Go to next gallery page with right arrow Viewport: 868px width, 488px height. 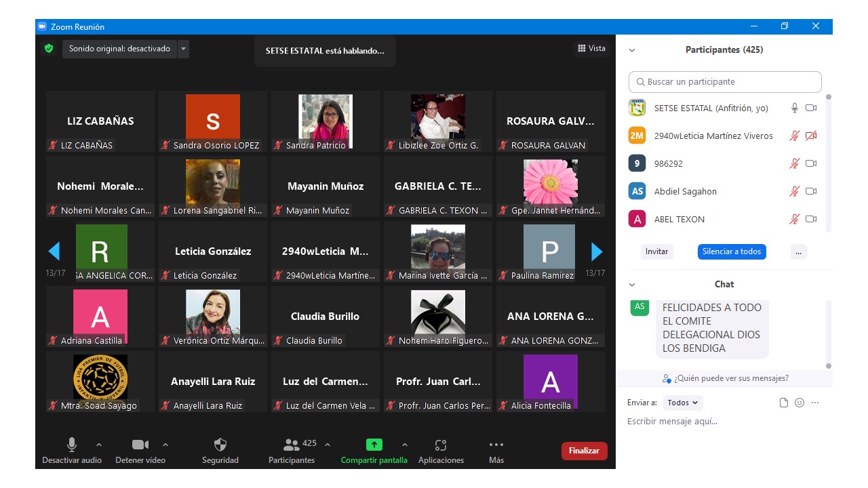597,252
